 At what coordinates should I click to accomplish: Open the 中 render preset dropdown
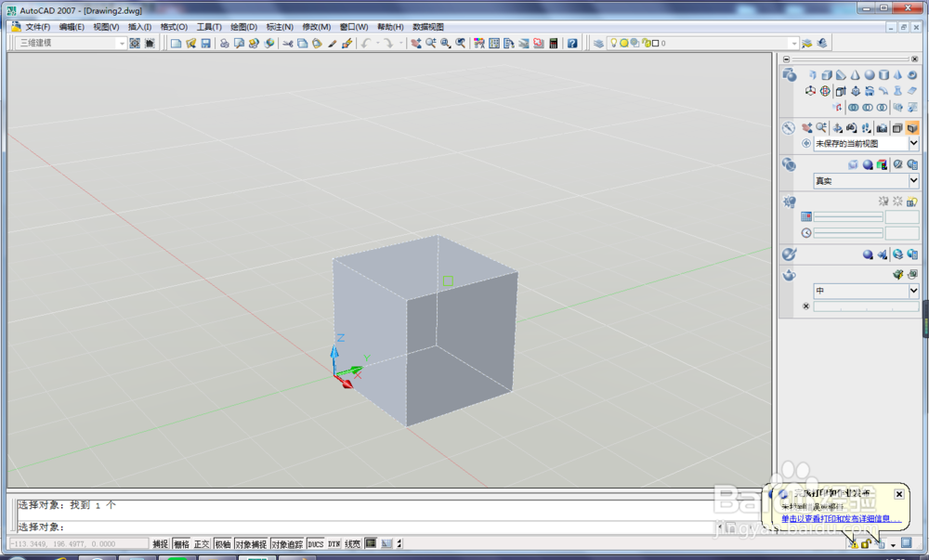913,290
